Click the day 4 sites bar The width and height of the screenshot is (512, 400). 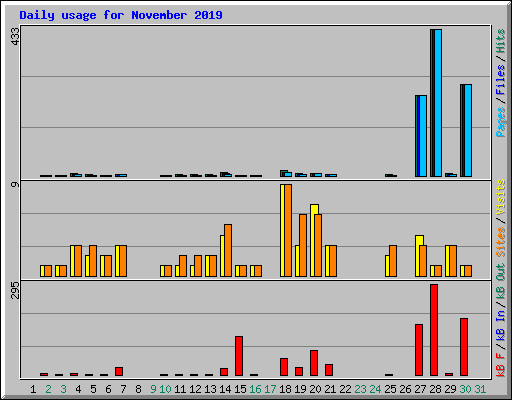tap(78, 261)
